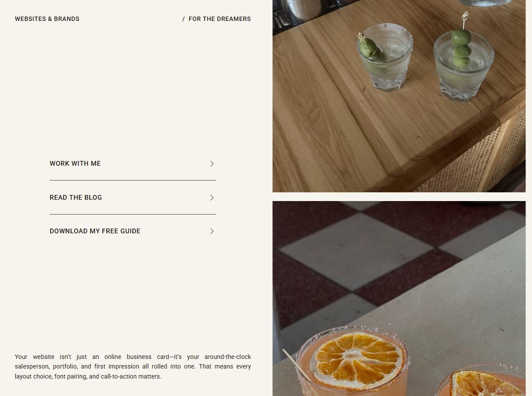Screen dimensions: 532x396
Task: Click the For The Dreamers label
Action: click(x=220, y=19)
